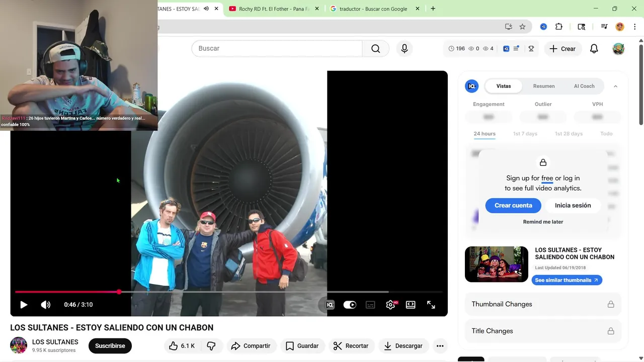Click the Descargar download button

coord(403,346)
